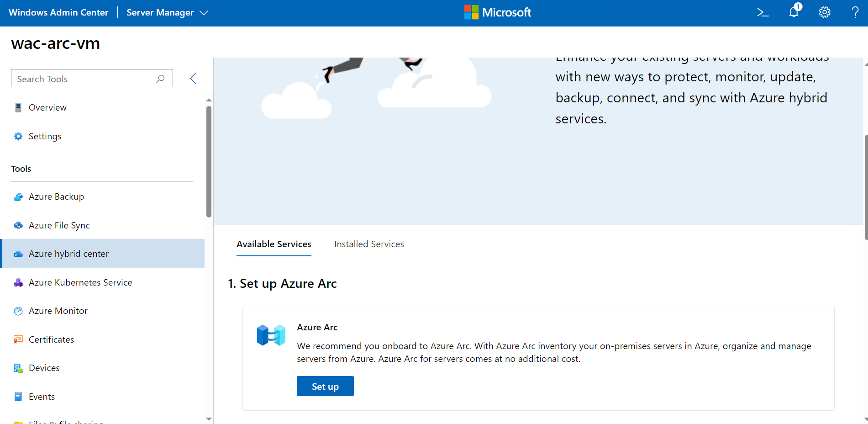Click sidebar scrollbar down arrow

pyautogui.click(x=209, y=419)
